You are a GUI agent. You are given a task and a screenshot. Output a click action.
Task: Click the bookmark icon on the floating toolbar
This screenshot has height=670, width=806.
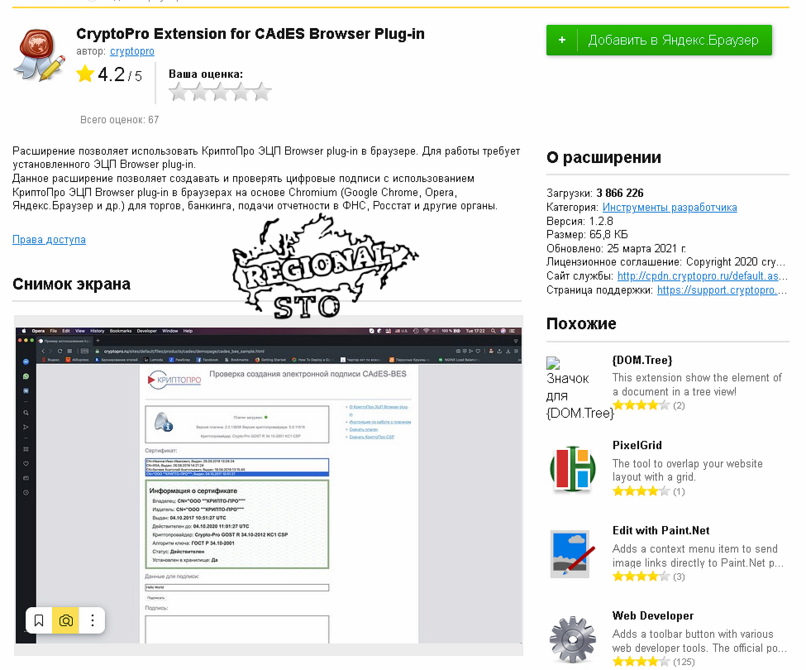(39, 620)
